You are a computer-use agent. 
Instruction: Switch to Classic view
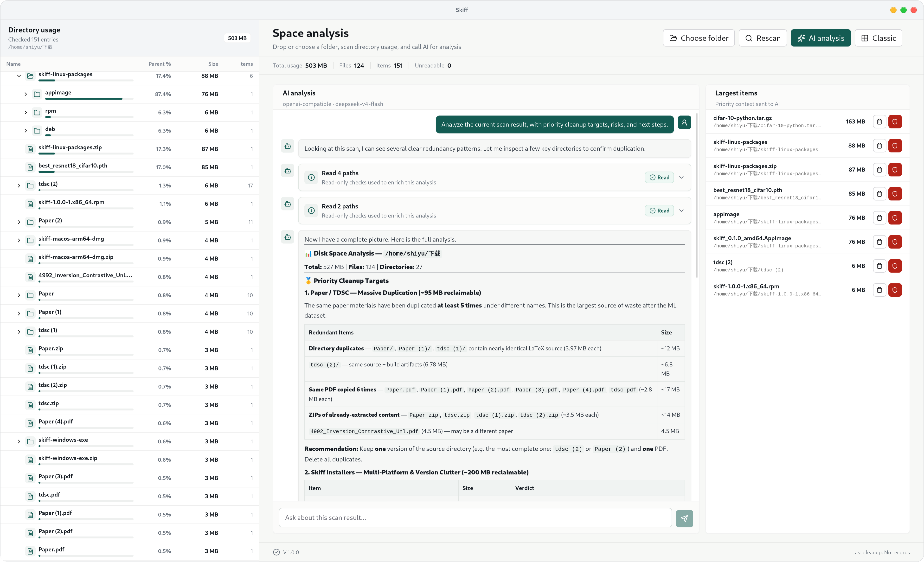point(878,38)
